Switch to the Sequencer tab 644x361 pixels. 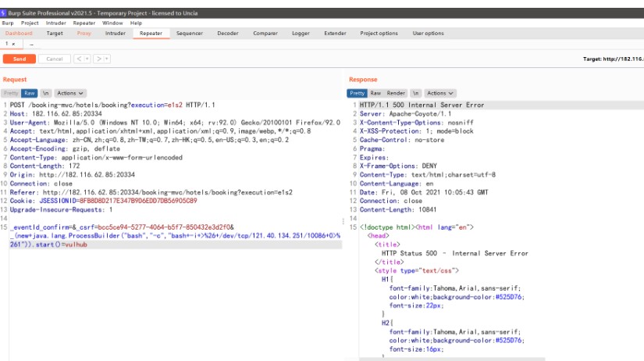click(x=190, y=34)
